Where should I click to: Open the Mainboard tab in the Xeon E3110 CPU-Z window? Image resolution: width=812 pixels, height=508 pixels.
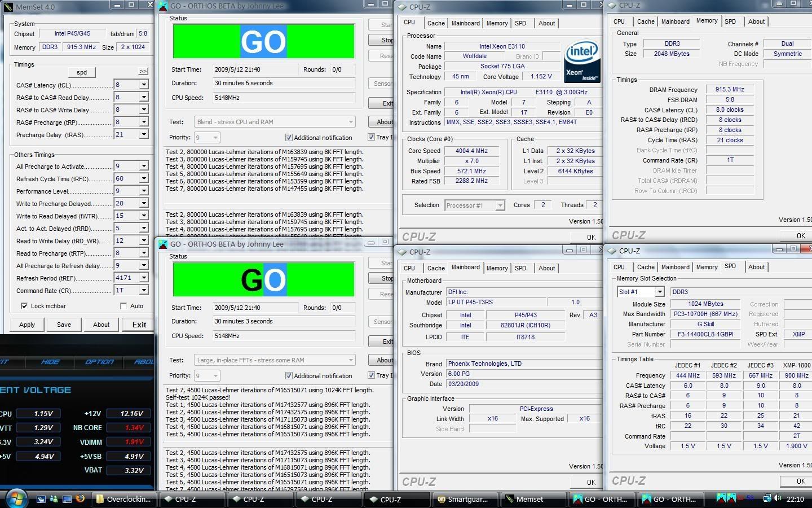click(x=466, y=23)
